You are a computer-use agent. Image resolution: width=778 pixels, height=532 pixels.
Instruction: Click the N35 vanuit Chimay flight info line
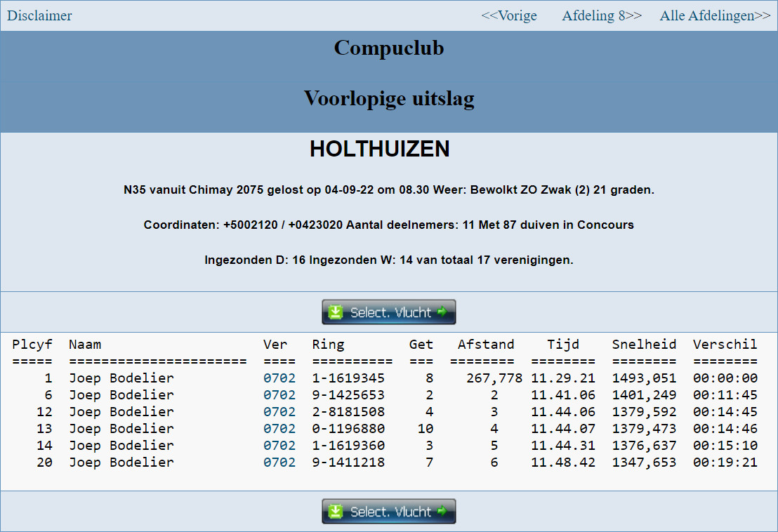click(389, 190)
